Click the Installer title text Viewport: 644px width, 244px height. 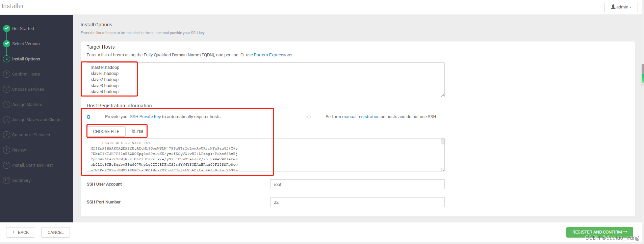pyautogui.click(x=12, y=6)
